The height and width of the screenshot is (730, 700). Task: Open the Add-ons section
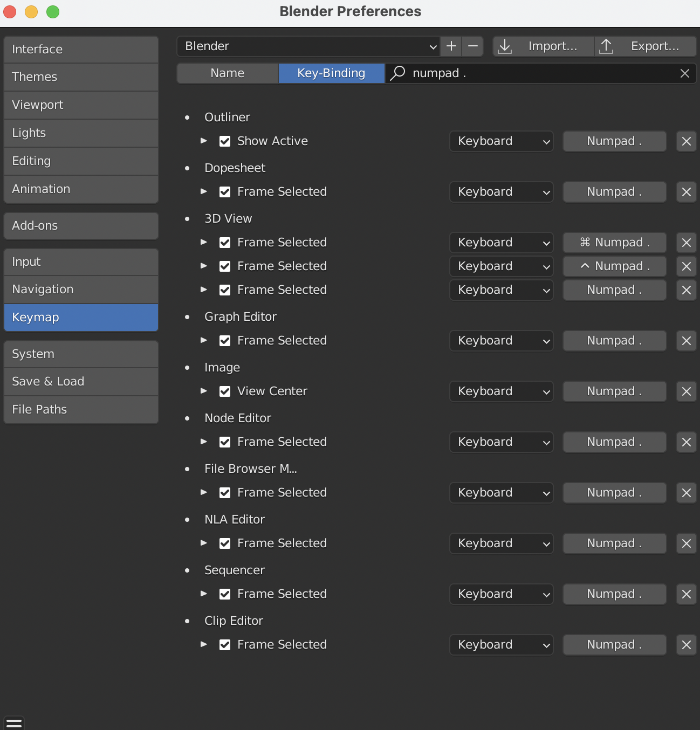tap(81, 226)
